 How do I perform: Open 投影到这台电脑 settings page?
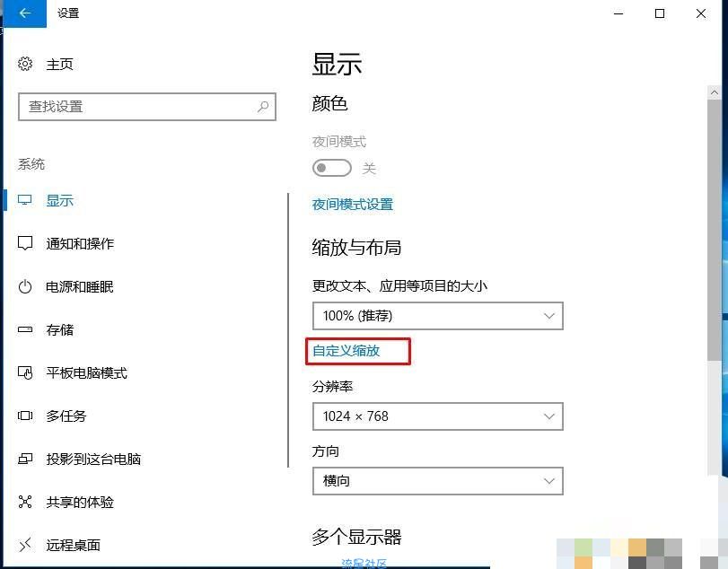93,459
